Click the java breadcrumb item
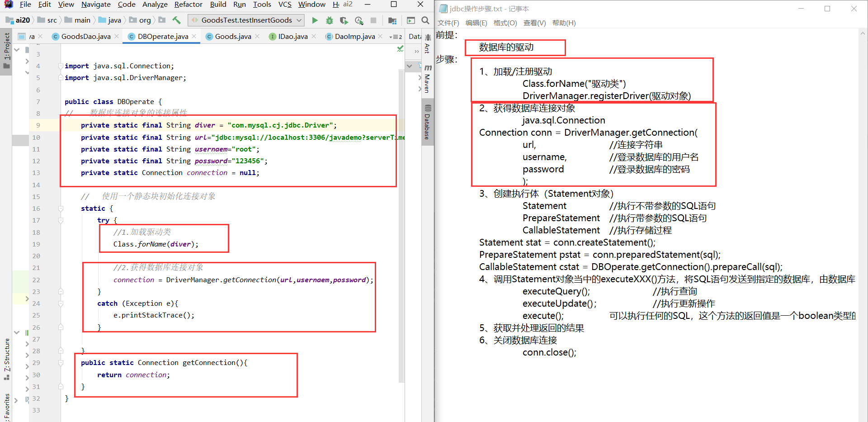Image resolution: width=868 pixels, height=422 pixels. pyautogui.click(x=110, y=20)
